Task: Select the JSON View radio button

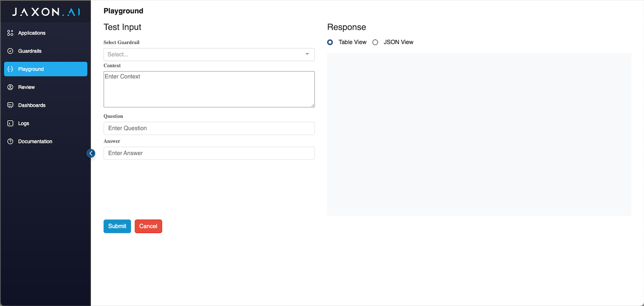Action: click(375, 42)
